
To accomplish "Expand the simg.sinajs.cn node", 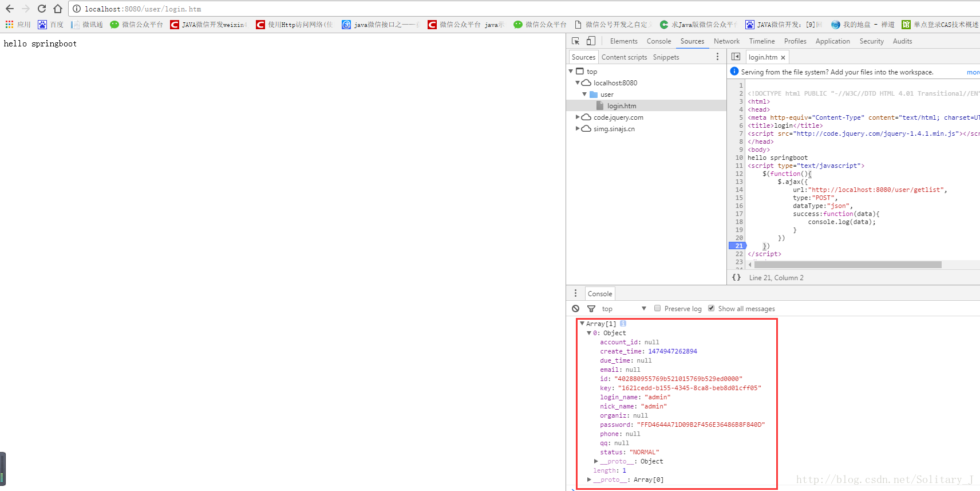I will [x=578, y=129].
